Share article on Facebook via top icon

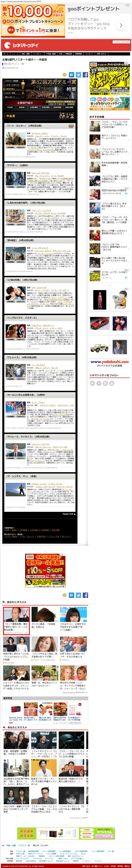point(85,75)
